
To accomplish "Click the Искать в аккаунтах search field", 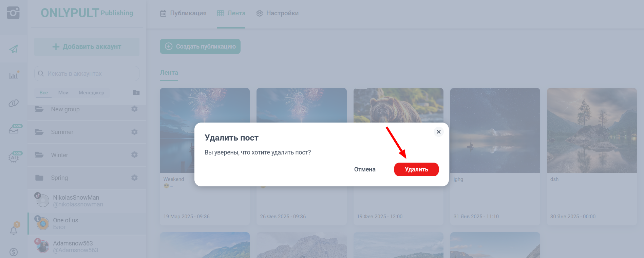I will coord(87,74).
